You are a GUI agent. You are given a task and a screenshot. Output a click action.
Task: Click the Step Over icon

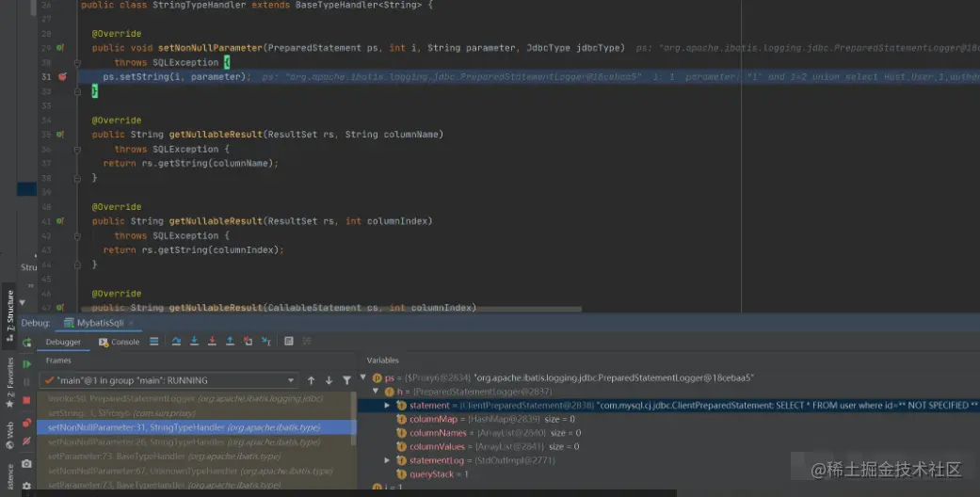click(x=176, y=342)
